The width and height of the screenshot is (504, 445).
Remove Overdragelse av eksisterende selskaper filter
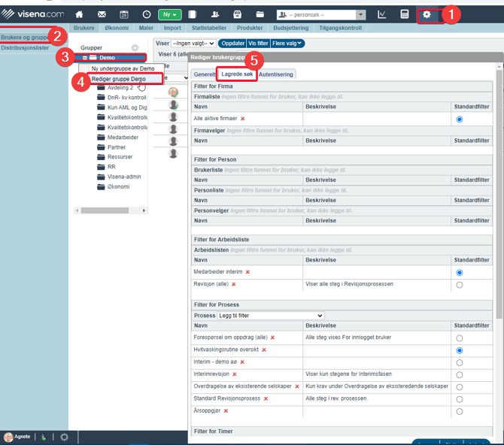297,386
